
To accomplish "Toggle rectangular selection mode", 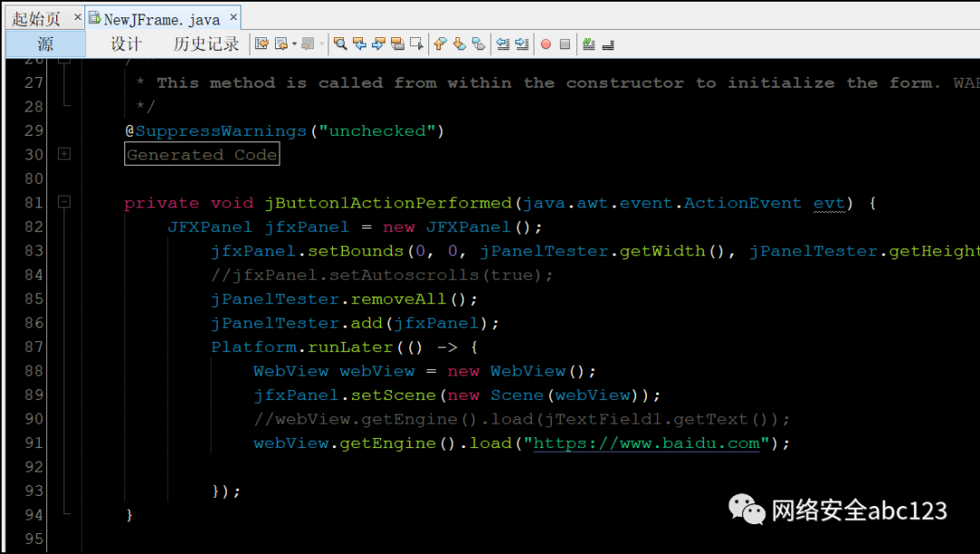I will click(416, 43).
